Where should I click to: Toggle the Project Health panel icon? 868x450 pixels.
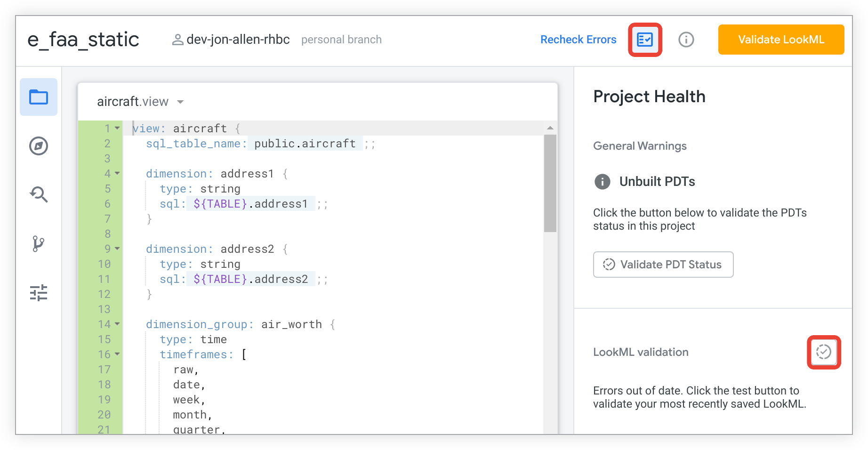(645, 40)
